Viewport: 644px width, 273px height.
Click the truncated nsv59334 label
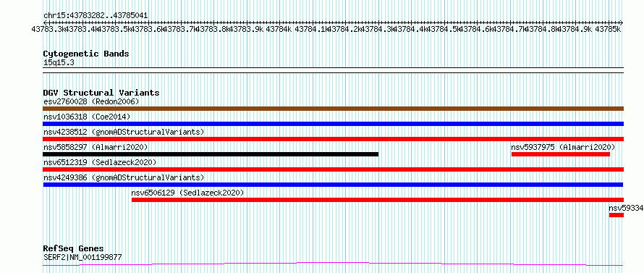coord(626,208)
